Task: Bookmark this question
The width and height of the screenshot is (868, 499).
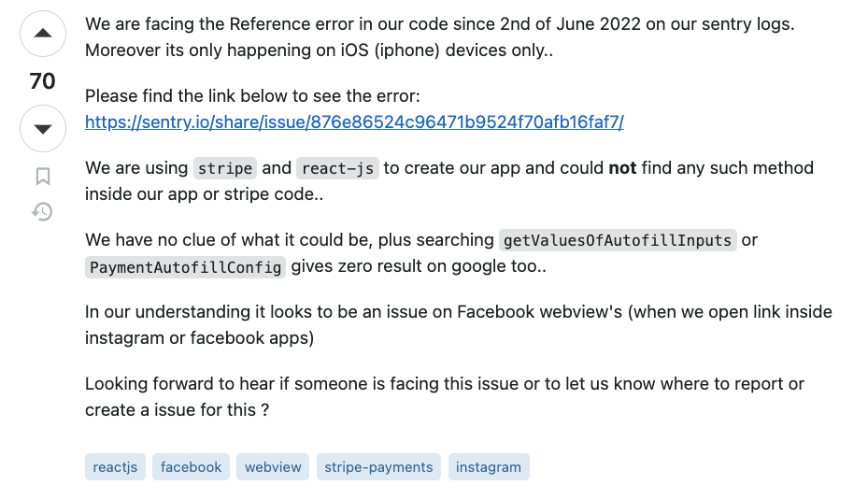Action: (43, 176)
